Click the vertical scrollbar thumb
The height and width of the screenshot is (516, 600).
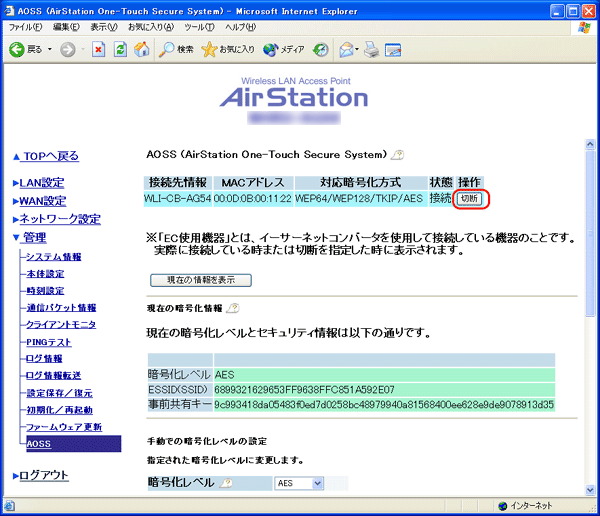(590, 233)
